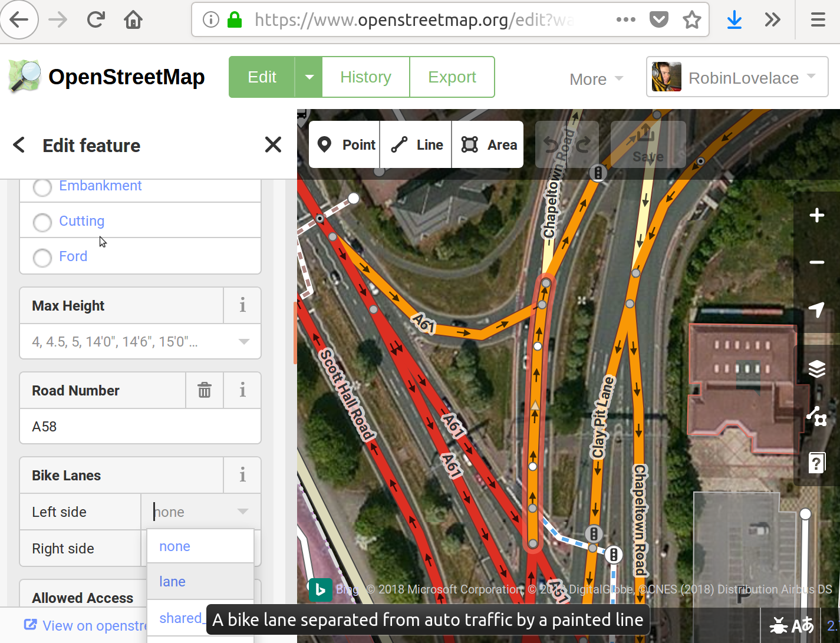Open page actions three-dot menu
Screen dimensions: 840x643
625,20
